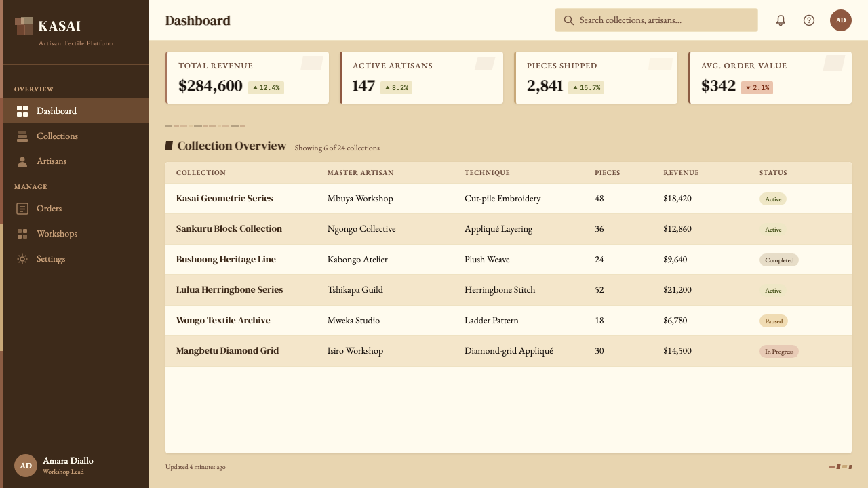Click the Kasai logo icon
868x488 pixels.
[24, 26]
